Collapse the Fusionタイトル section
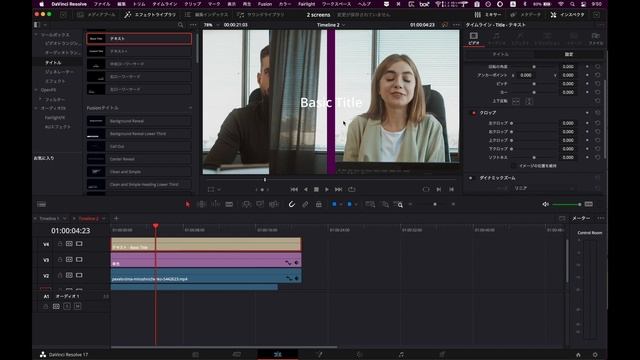 (x=190, y=108)
